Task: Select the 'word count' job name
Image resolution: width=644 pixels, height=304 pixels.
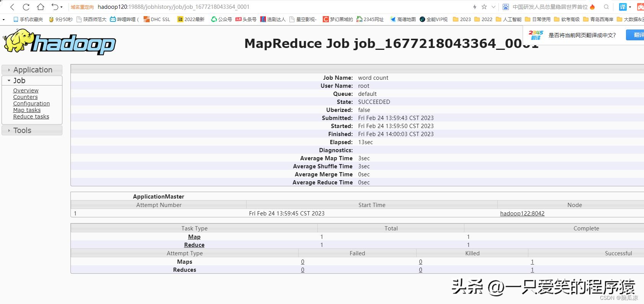Action: coord(373,78)
